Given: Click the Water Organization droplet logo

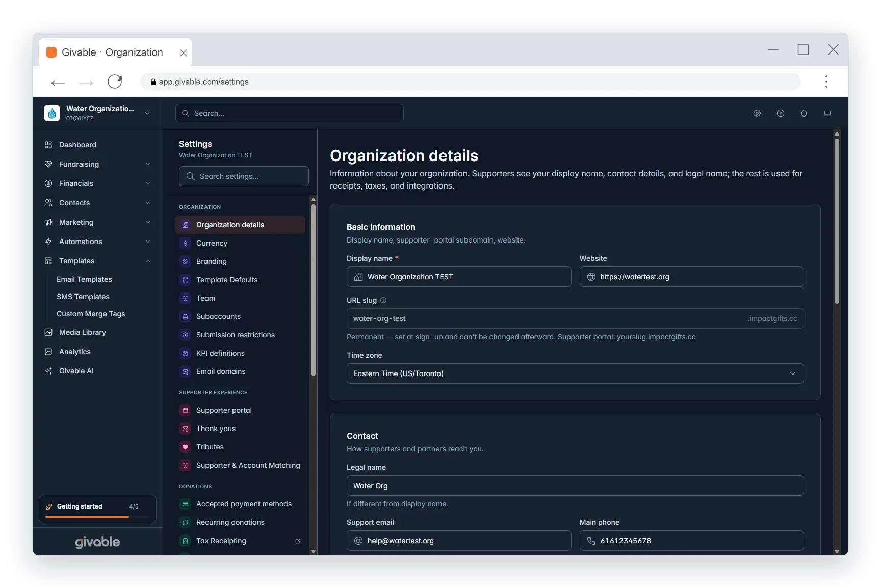Looking at the screenshot, I should point(52,113).
